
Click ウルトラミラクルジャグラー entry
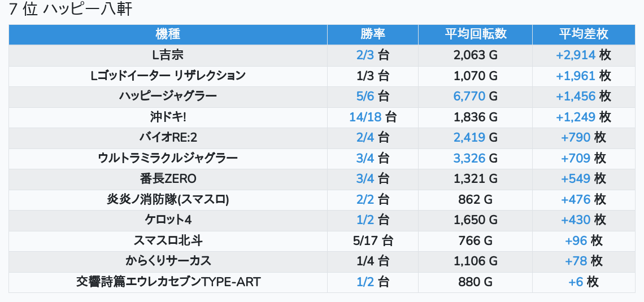click(168, 159)
